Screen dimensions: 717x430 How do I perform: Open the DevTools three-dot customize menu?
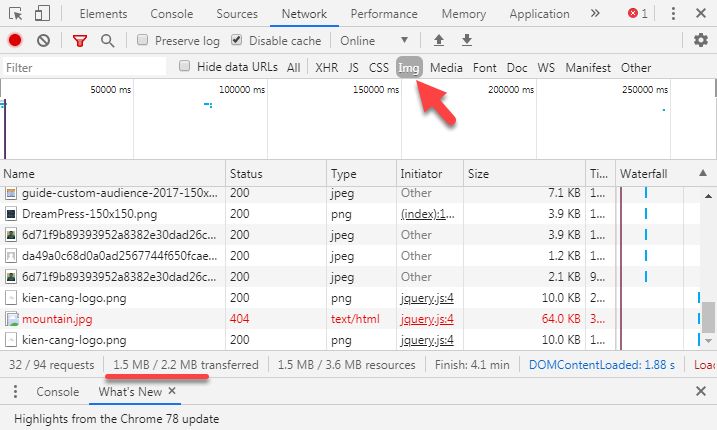(x=672, y=14)
